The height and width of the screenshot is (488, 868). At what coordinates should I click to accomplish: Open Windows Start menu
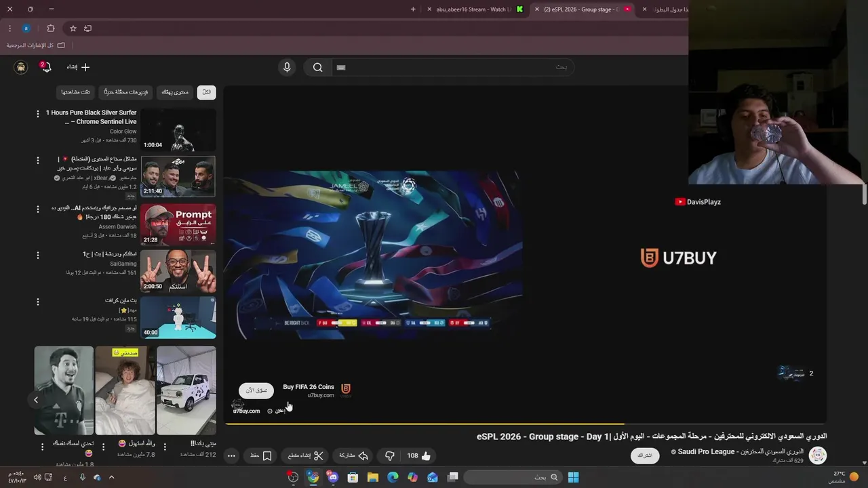click(573, 477)
